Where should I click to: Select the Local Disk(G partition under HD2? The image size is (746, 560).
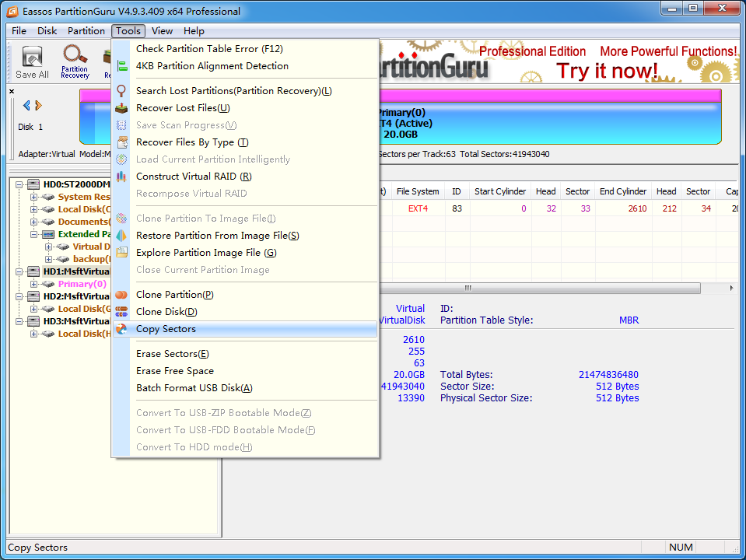click(x=83, y=309)
